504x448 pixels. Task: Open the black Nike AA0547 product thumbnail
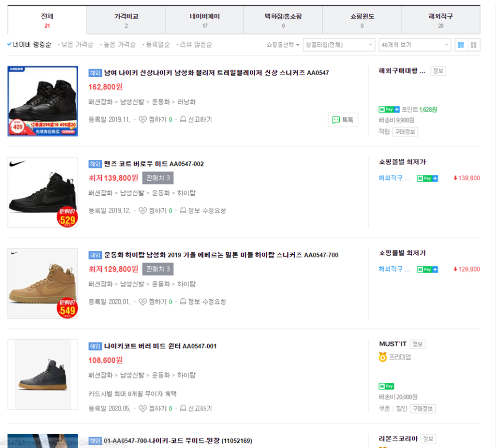pos(43,101)
